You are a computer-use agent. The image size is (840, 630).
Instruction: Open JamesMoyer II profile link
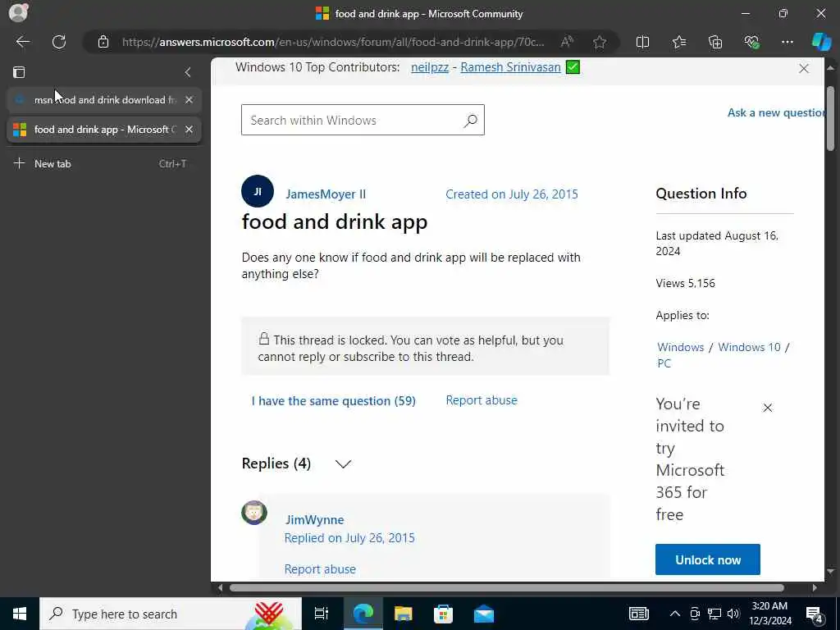[x=326, y=194]
